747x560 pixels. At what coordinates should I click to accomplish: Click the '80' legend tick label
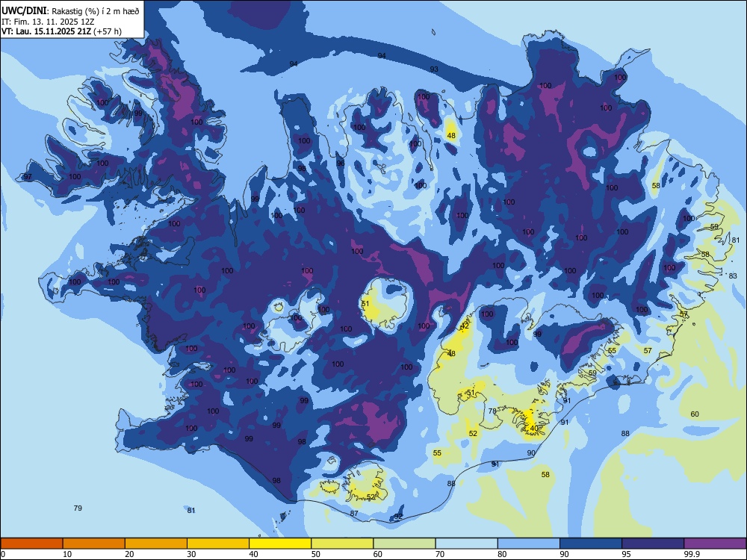coord(502,554)
